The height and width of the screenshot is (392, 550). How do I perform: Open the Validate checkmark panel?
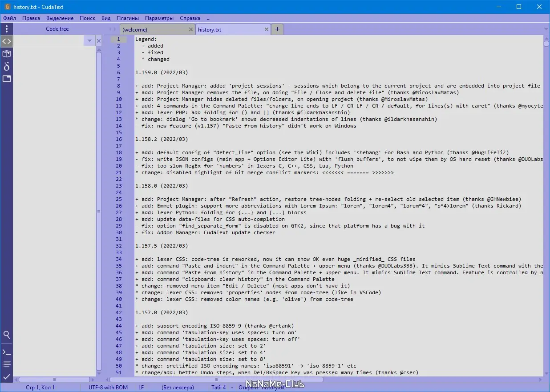pyautogui.click(x=6, y=376)
